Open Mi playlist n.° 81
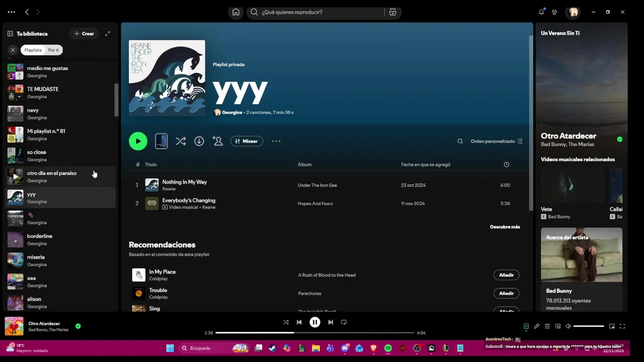644x362 pixels. (x=60, y=135)
